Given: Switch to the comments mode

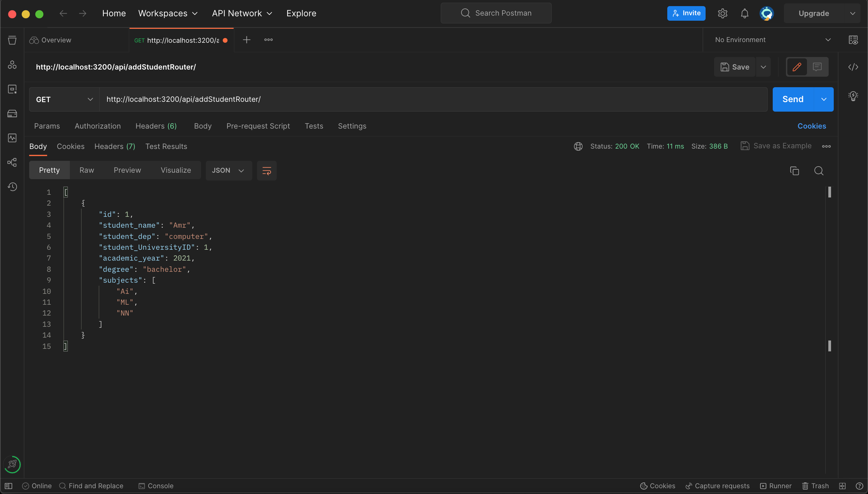Looking at the screenshot, I should click(817, 67).
